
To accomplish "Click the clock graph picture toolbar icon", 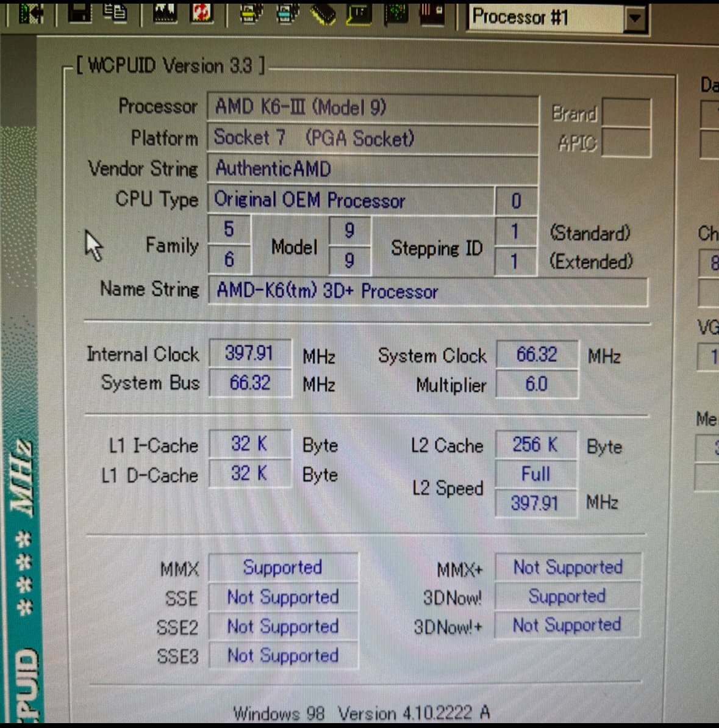I will click(x=164, y=12).
